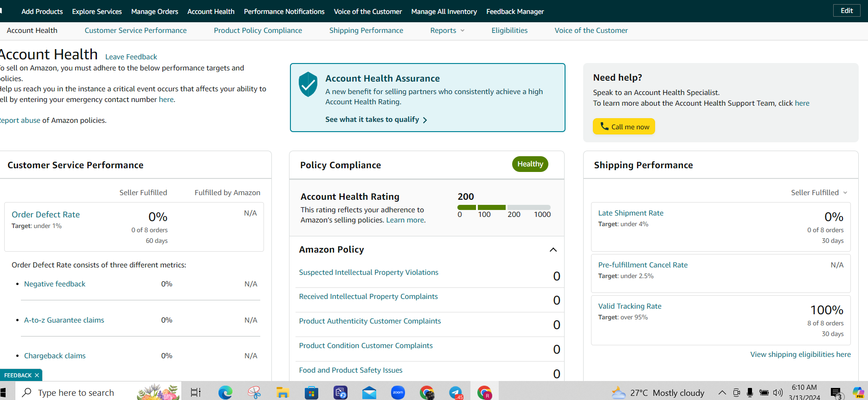868x400 pixels.
Task: Open Product Condition Customer Complaints
Action: click(x=366, y=346)
